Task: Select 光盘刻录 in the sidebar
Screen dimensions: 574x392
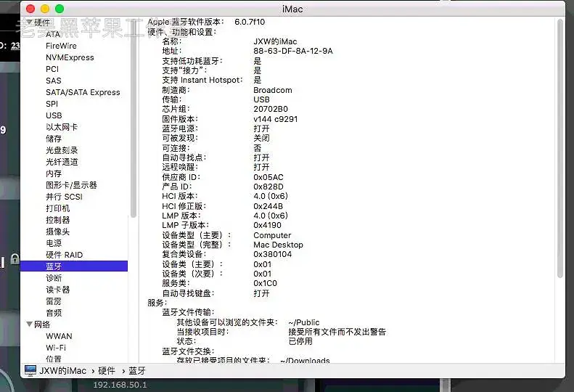Action: 62,150
